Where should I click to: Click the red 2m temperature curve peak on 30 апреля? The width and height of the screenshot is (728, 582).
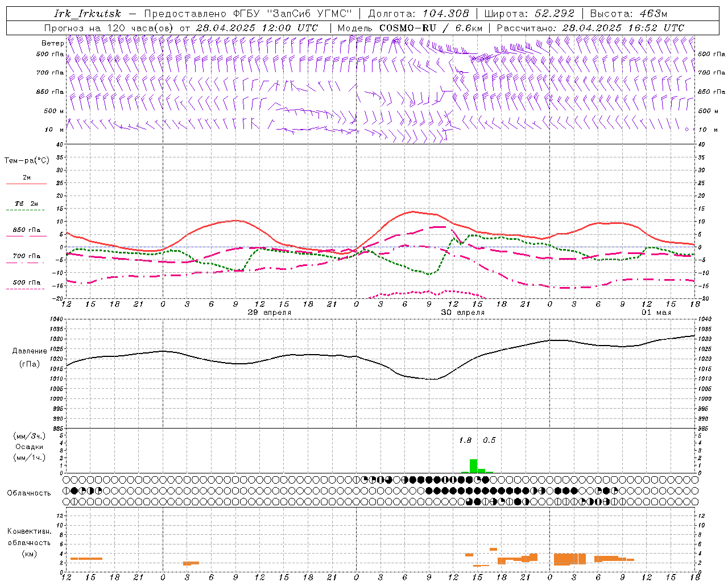412,212
